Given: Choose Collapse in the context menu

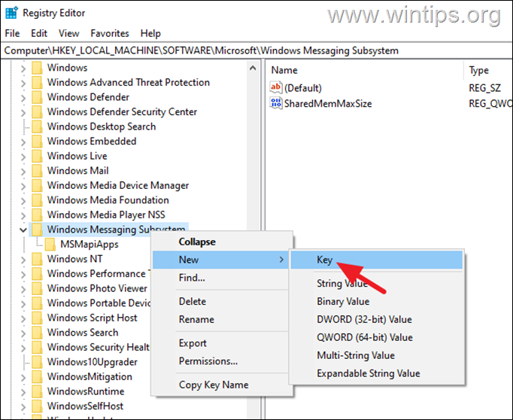Looking at the screenshot, I should (220, 242).
